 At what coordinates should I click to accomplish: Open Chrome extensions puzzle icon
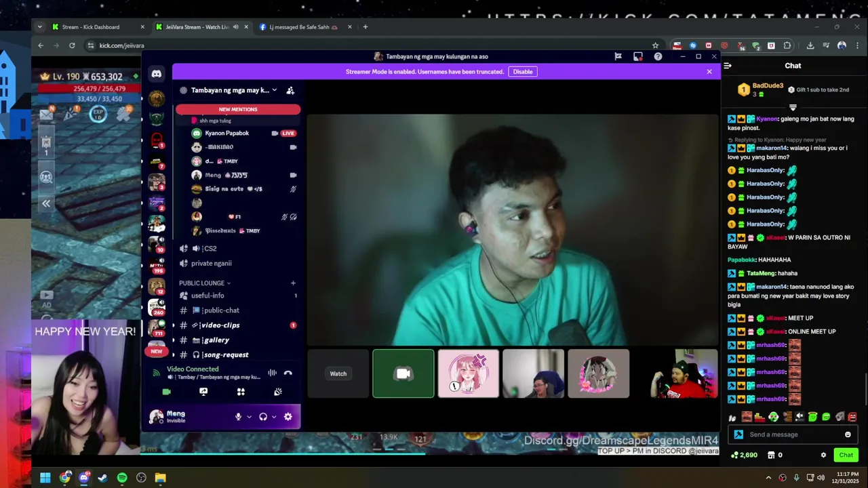[787, 45]
